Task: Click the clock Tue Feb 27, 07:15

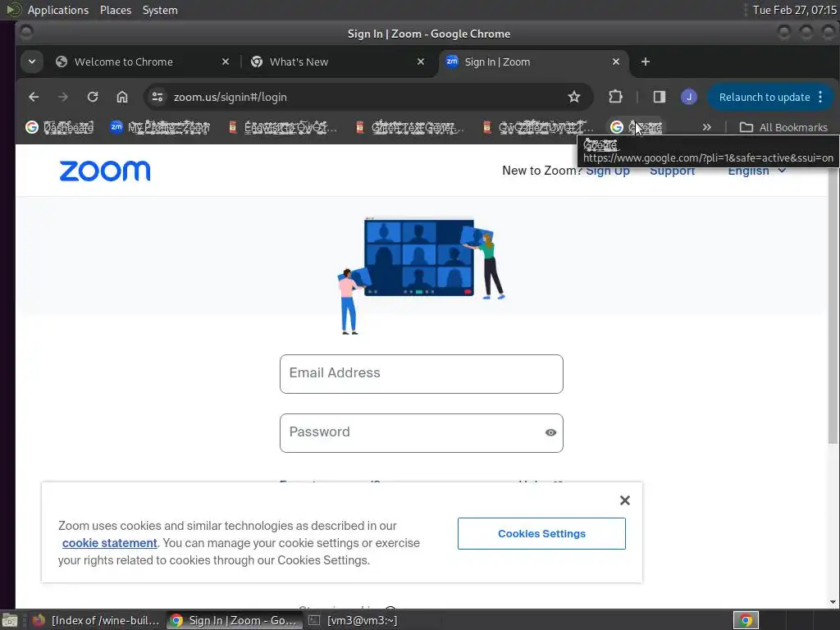Action: 794,10
